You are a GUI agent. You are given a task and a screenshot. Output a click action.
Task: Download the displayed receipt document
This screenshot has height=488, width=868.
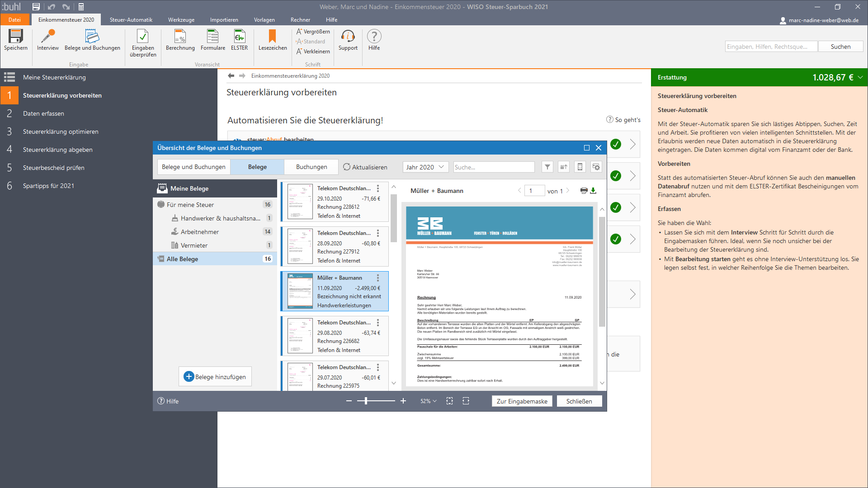594,191
